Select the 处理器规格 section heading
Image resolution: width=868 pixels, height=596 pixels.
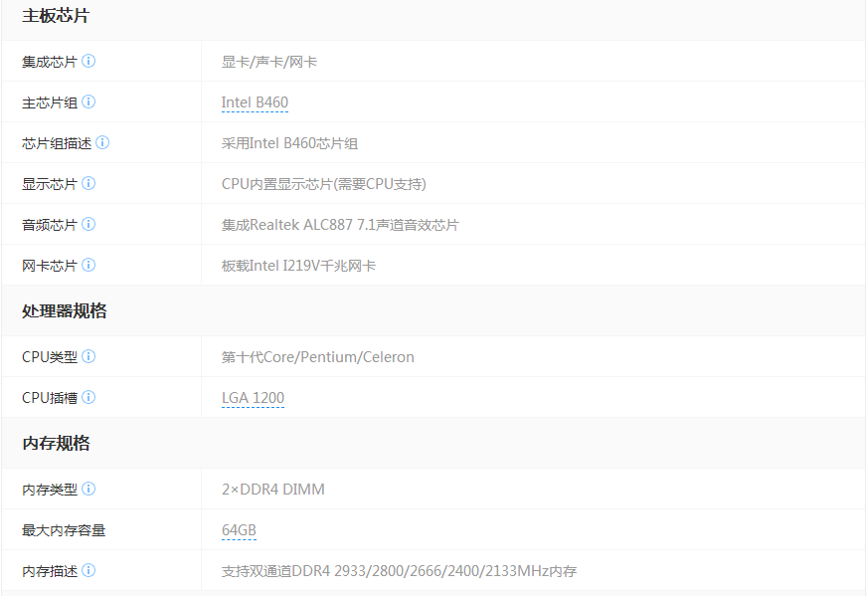click(65, 310)
